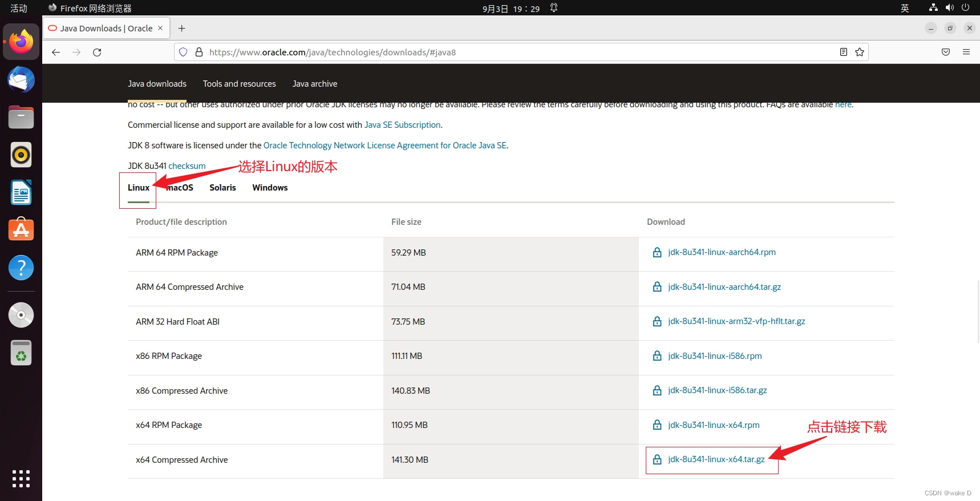Screen dimensions: 980x501
Task: Click the 'Product/file description' column header
Action: pyautogui.click(x=181, y=222)
